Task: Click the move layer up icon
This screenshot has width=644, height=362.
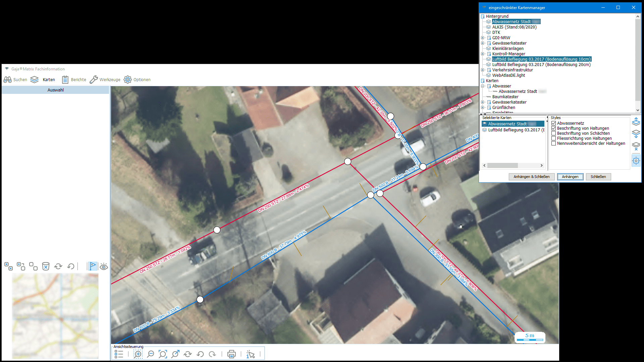Action: pos(636,121)
